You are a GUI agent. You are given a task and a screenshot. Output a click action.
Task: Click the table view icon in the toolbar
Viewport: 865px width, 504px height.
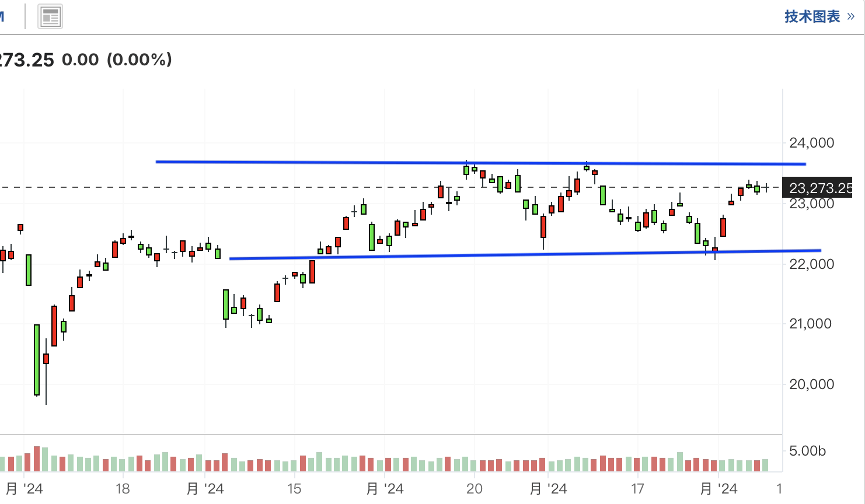(50, 17)
